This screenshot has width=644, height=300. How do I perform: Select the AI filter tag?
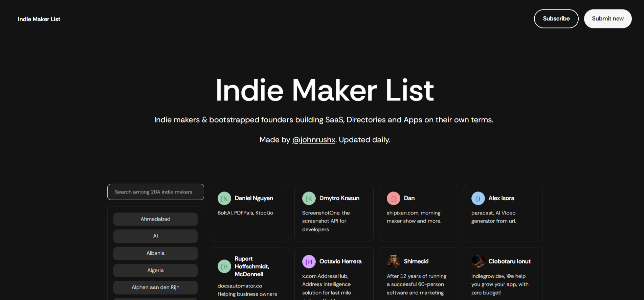(x=155, y=236)
